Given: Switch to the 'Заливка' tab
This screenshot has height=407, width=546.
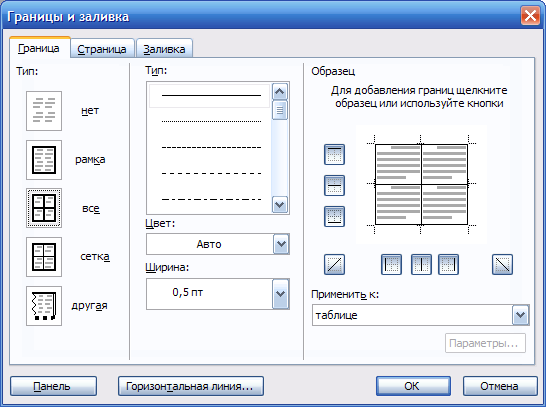Looking at the screenshot, I should [164, 49].
